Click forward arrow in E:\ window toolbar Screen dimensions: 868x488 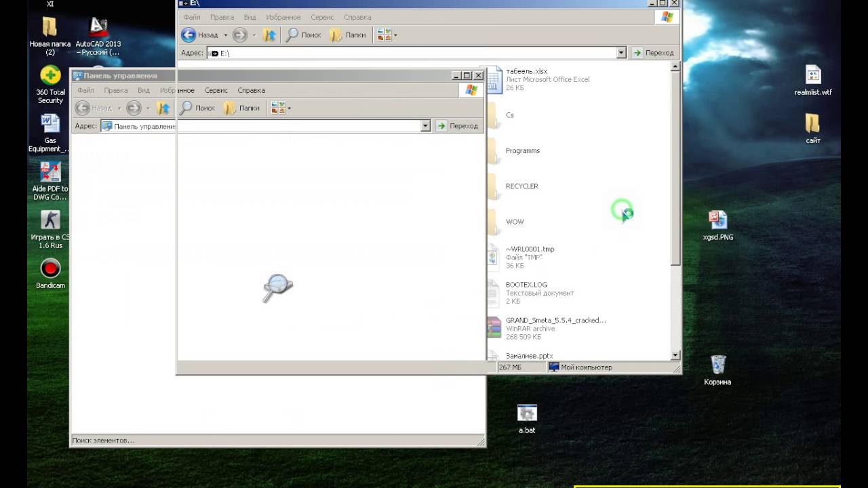239,35
